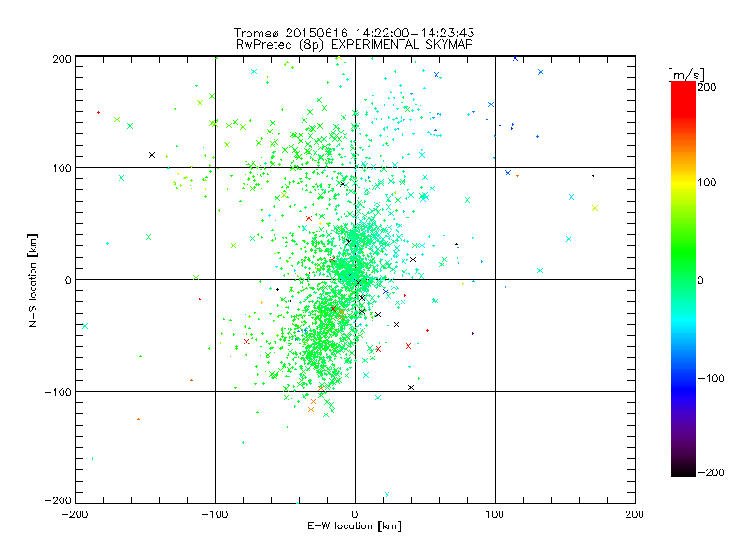
Task: Click the x-axis tick label -200
Action: (x=75, y=514)
